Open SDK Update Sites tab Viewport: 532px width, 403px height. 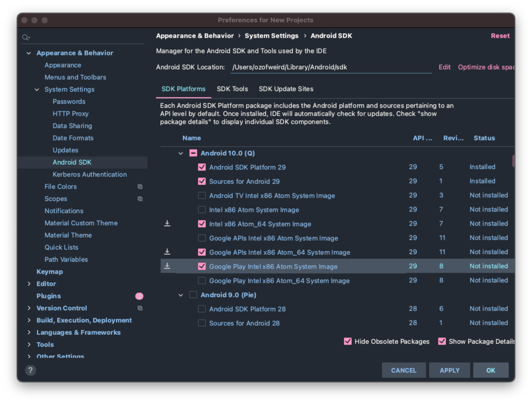(286, 89)
